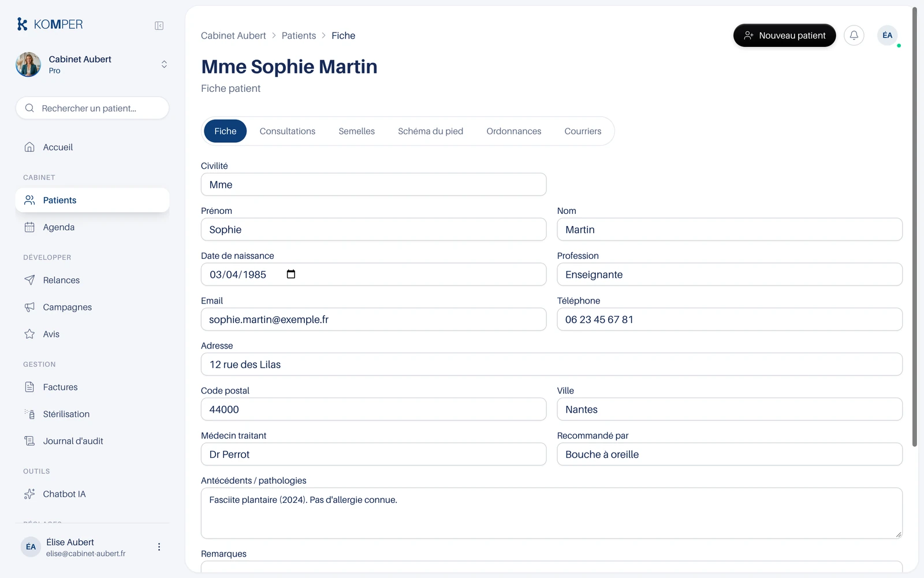Open calendar picker in Date de naissance

(x=291, y=274)
